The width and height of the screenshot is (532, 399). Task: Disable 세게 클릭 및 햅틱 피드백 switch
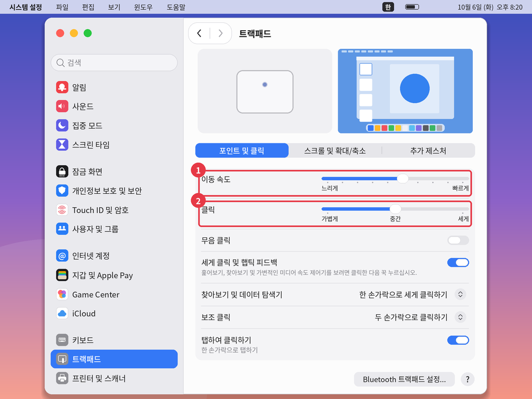458,262
